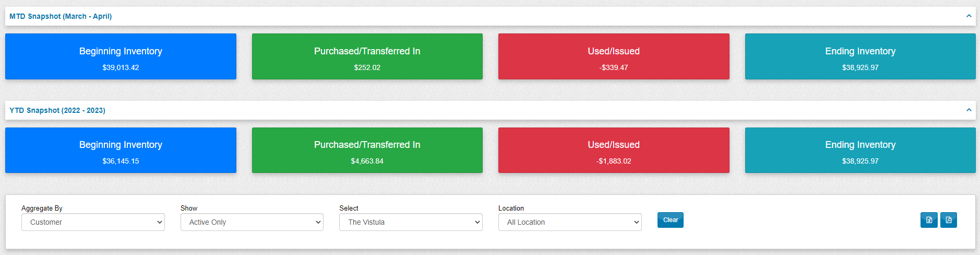The image size is (980, 255).
Task: Select the MTD Ending Inventory teal card
Action: click(860, 56)
